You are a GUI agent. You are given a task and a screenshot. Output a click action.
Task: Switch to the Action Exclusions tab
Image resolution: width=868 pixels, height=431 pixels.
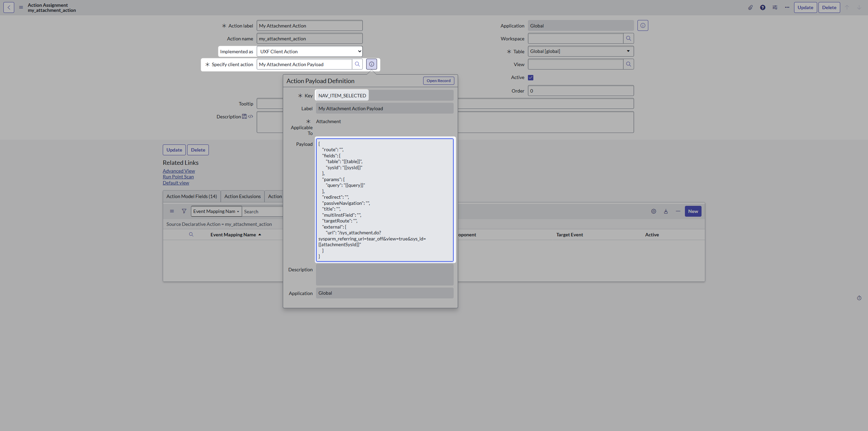tap(242, 196)
